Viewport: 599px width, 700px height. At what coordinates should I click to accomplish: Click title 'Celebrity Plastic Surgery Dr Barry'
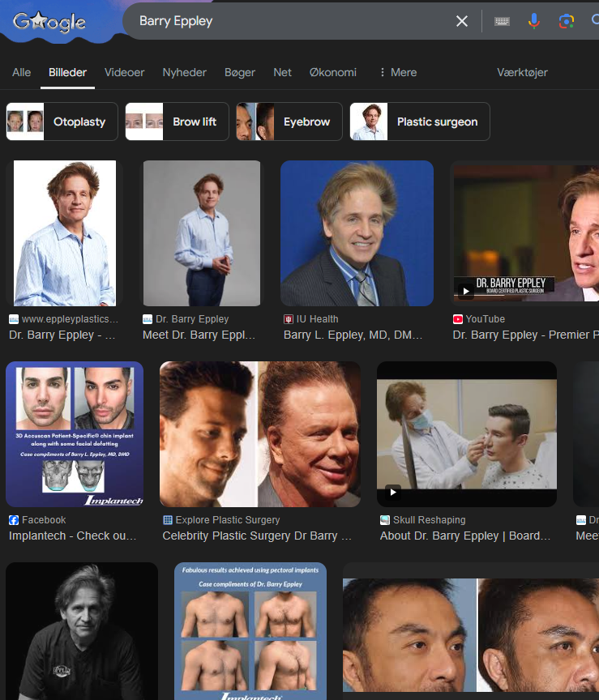257,536
